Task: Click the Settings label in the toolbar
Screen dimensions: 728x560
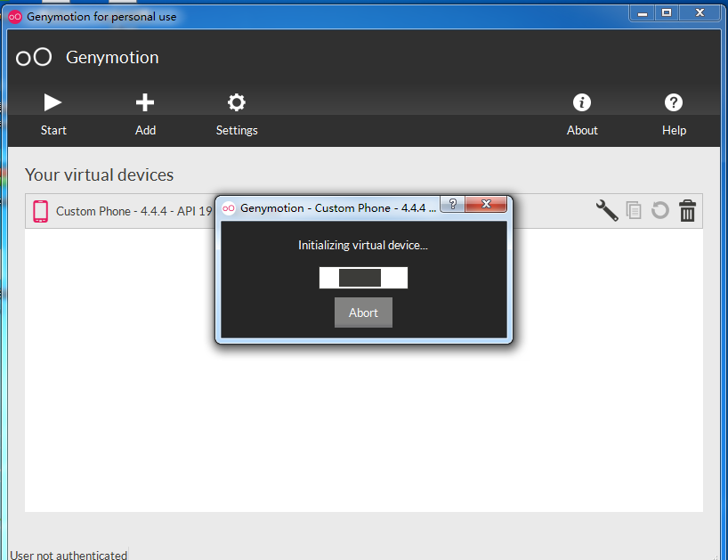Action: coord(237,131)
